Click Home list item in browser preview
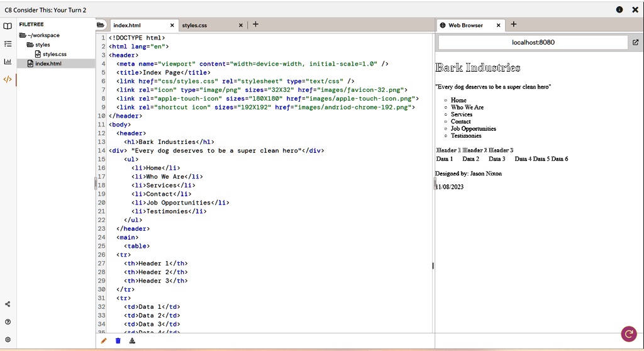644x351 pixels. coord(458,100)
